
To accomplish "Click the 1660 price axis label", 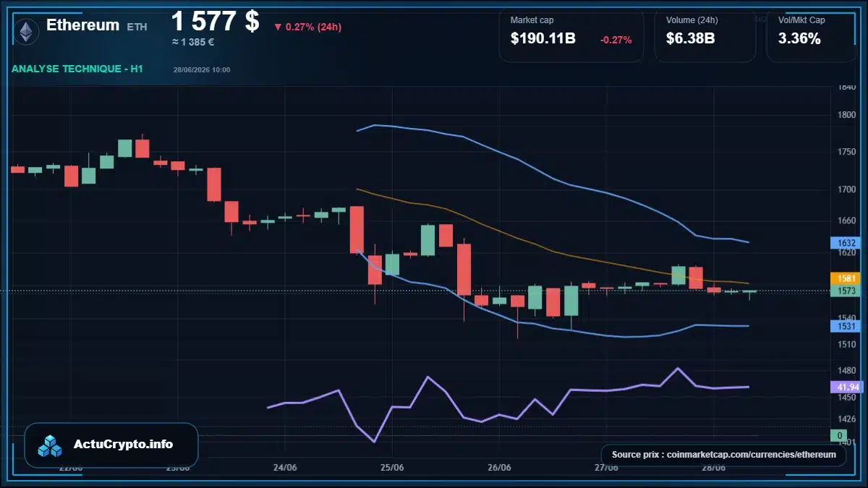I will [846, 221].
